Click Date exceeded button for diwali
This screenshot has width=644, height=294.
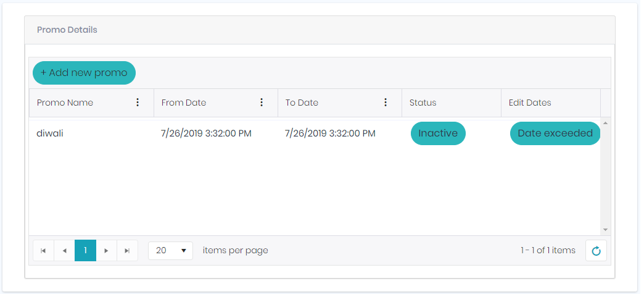point(555,133)
